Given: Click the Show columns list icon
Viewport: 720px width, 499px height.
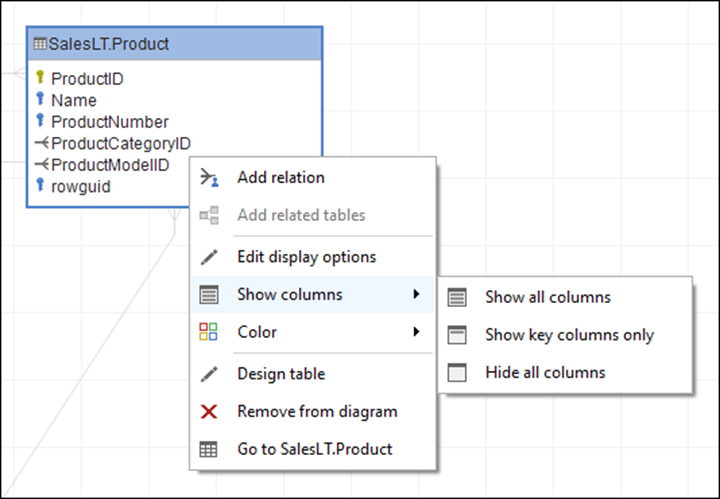Looking at the screenshot, I should (209, 295).
